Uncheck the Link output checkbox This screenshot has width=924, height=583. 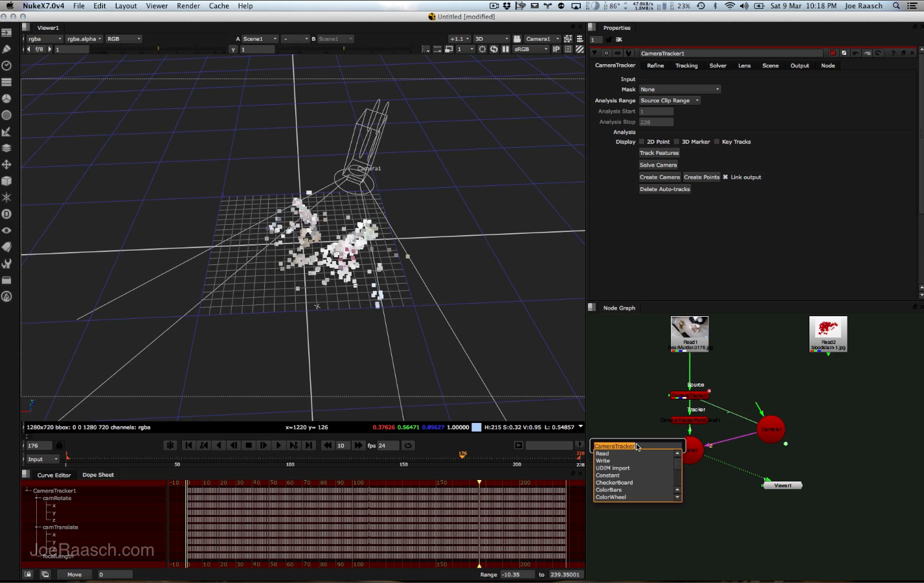point(725,177)
